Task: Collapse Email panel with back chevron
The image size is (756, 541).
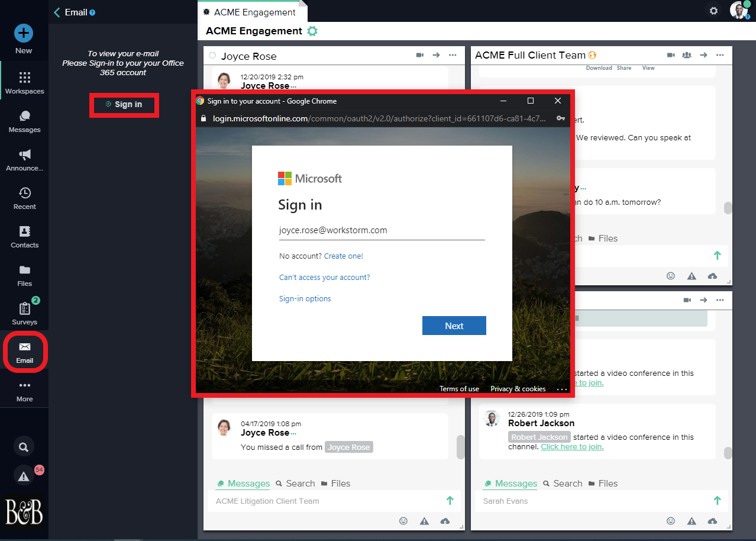Action: pyautogui.click(x=57, y=12)
